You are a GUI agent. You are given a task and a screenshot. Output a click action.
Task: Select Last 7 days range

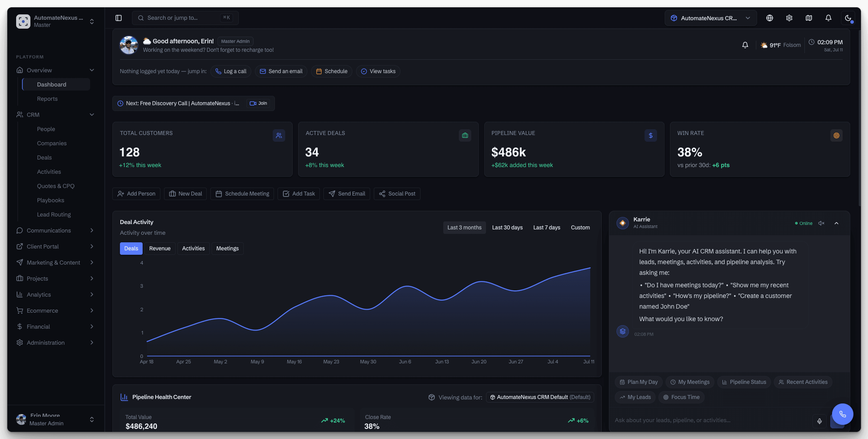pos(547,228)
